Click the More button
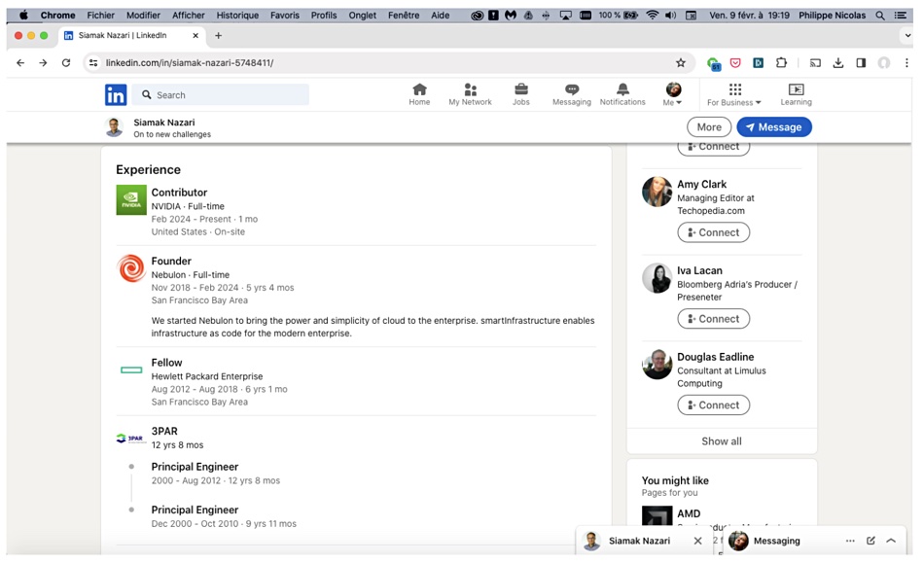Image resolution: width=924 pixels, height=563 pixels. pyautogui.click(x=709, y=127)
